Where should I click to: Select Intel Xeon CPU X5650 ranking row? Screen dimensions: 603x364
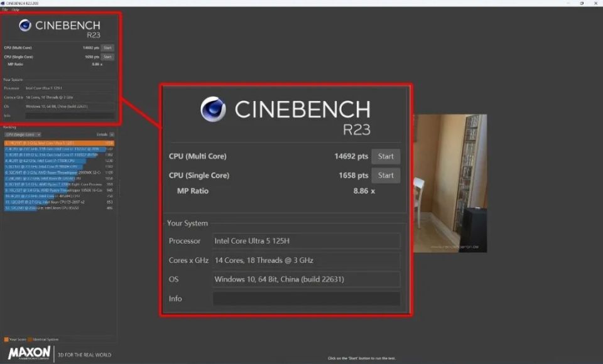pos(59,208)
